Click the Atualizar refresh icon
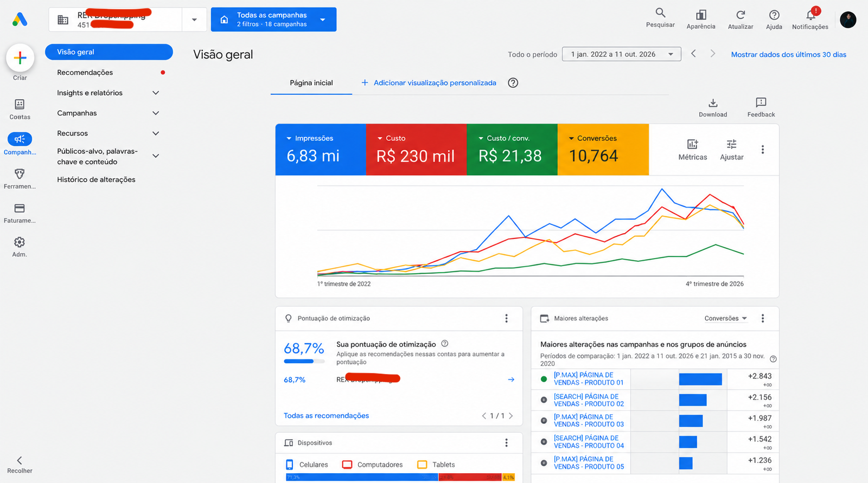The height and width of the screenshot is (483, 868). (x=741, y=15)
